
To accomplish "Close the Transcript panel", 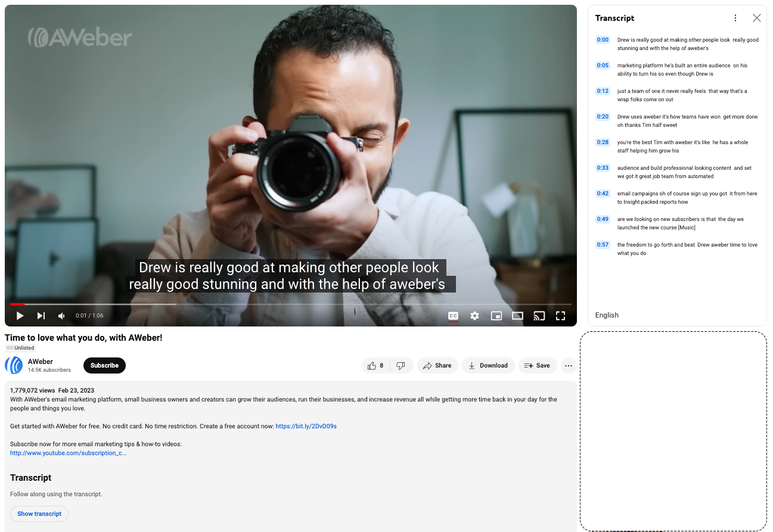I will click(757, 18).
